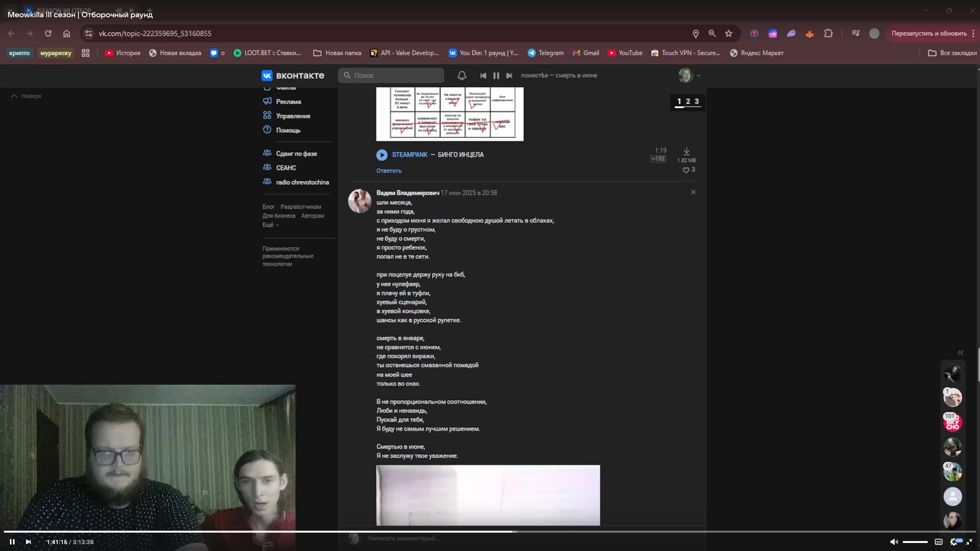This screenshot has height=551, width=980.
Task: Go to previous track in VK player
Action: (483, 75)
